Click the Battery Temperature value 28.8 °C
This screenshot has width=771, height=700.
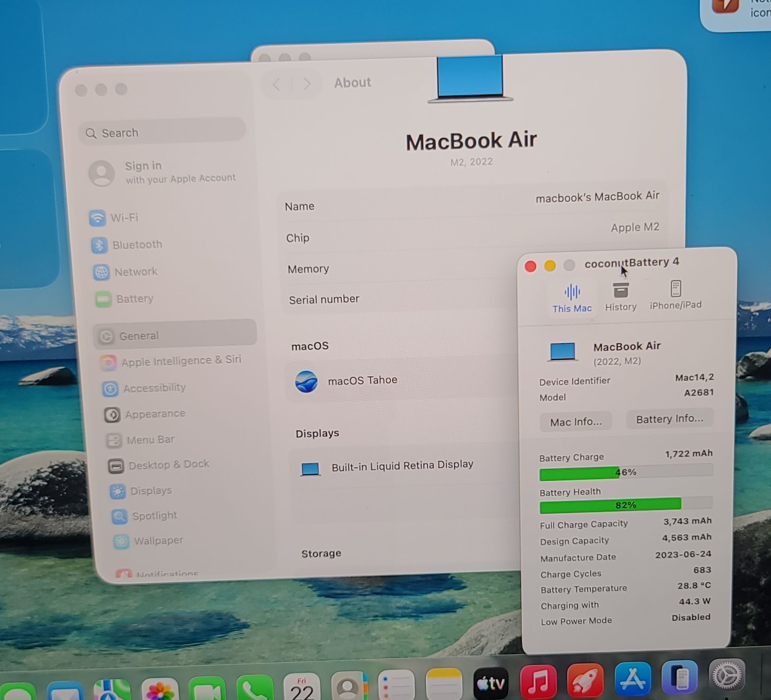click(694, 585)
